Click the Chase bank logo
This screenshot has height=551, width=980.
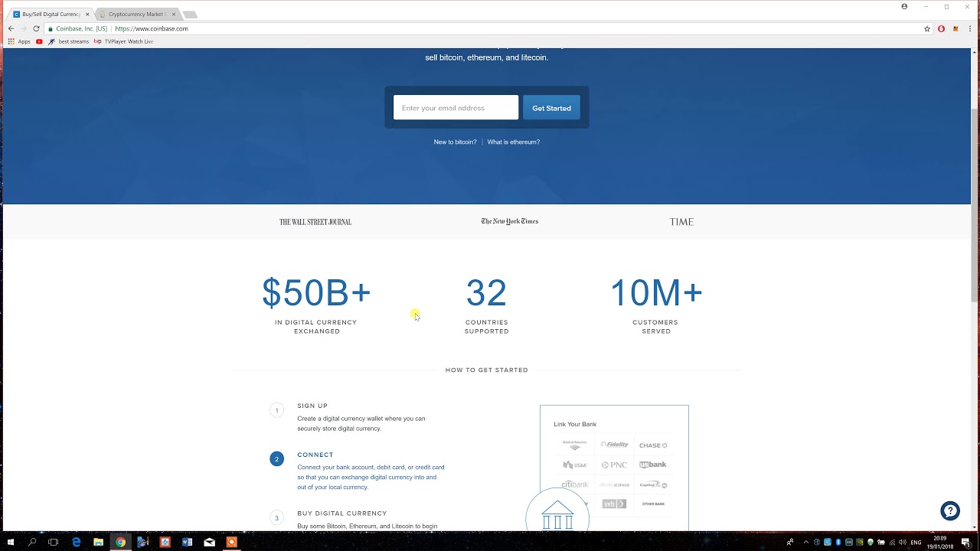pyautogui.click(x=653, y=445)
